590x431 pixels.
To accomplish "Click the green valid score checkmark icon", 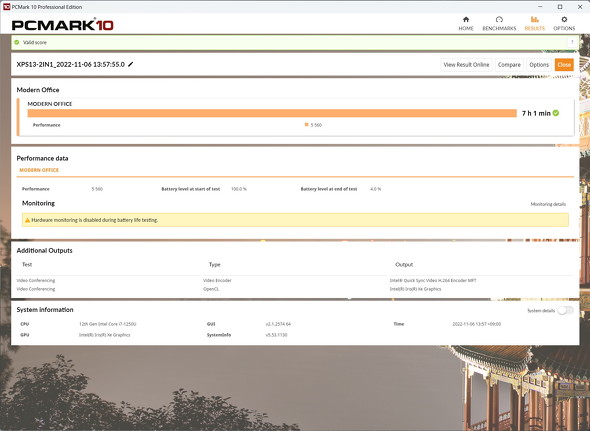I will [x=17, y=42].
